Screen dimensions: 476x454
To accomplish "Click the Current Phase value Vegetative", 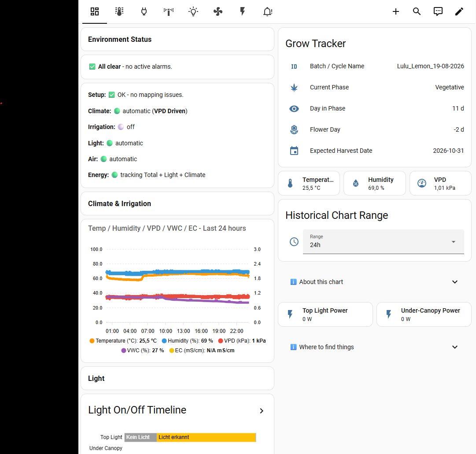I will (x=449, y=88).
